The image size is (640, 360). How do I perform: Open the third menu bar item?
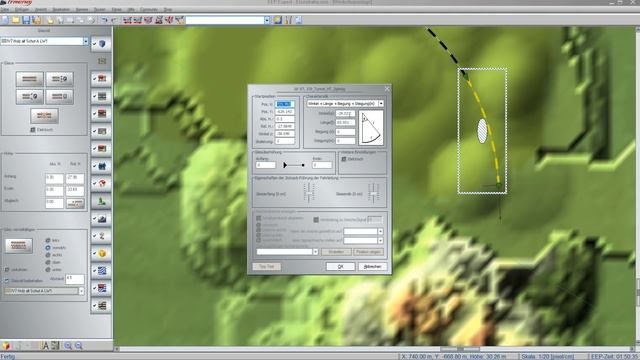coord(41,9)
